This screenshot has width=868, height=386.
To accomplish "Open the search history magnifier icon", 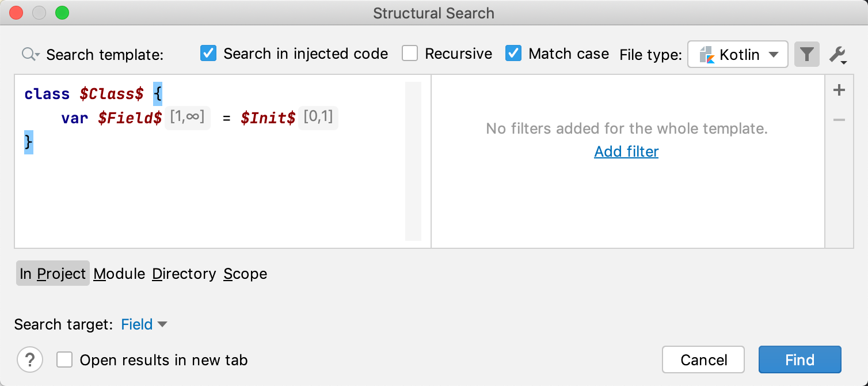I will point(30,55).
